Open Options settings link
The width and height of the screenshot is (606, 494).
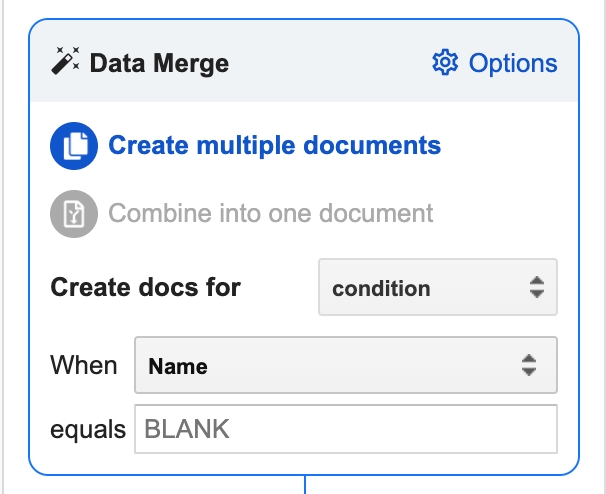pos(512,63)
